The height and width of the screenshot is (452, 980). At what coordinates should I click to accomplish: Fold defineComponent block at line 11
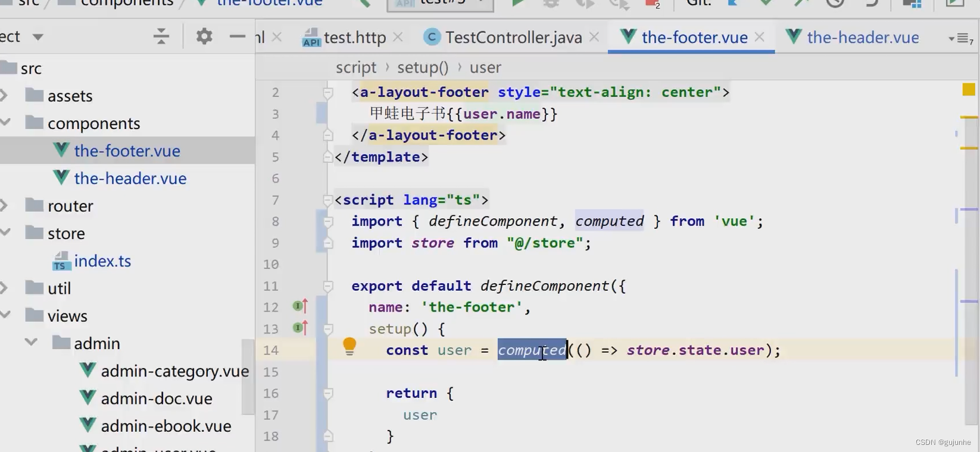point(327,286)
